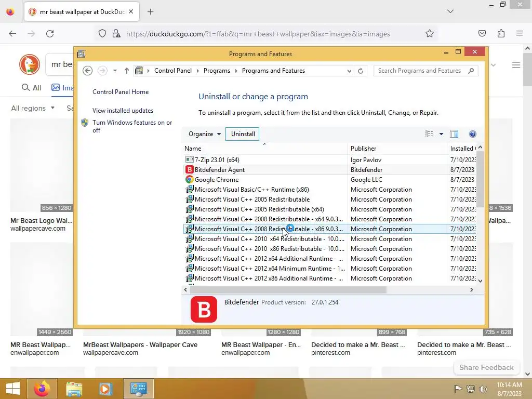The image size is (532, 399).
Task: Sort list by Name column header
Action: [x=264, y=148]
